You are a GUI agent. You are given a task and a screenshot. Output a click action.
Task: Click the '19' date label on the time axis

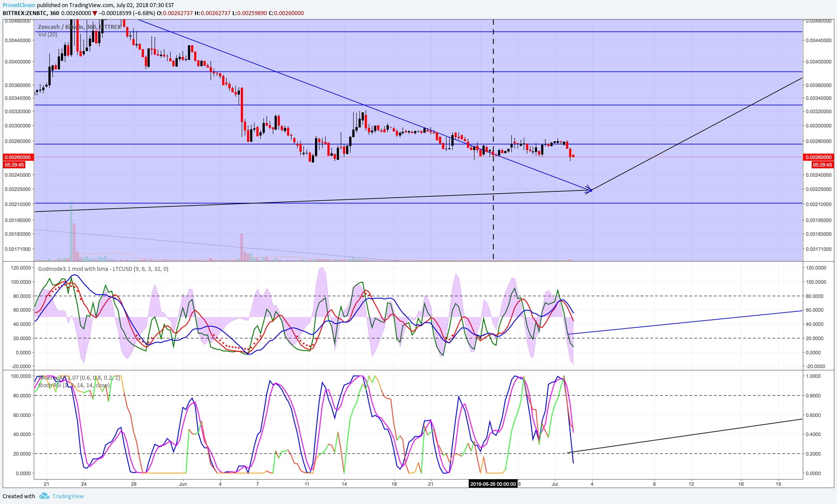tap(778, 484)
